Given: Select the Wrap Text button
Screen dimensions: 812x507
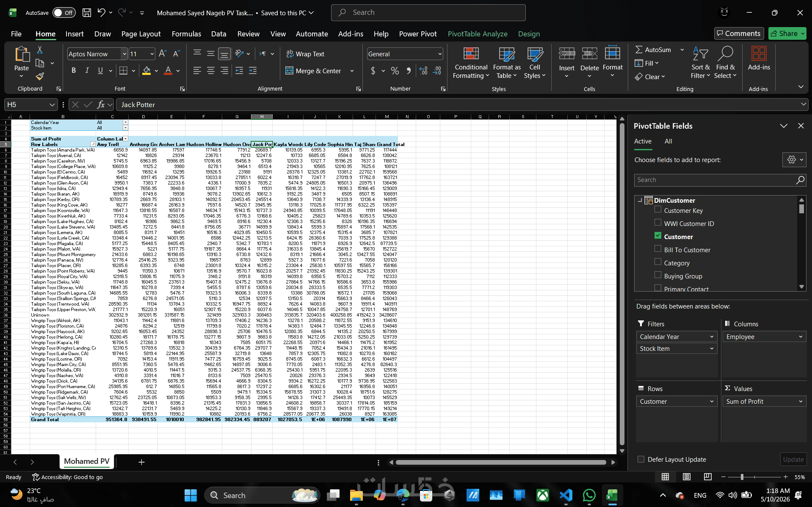Looking at the screenshot, I should point(305,54).
